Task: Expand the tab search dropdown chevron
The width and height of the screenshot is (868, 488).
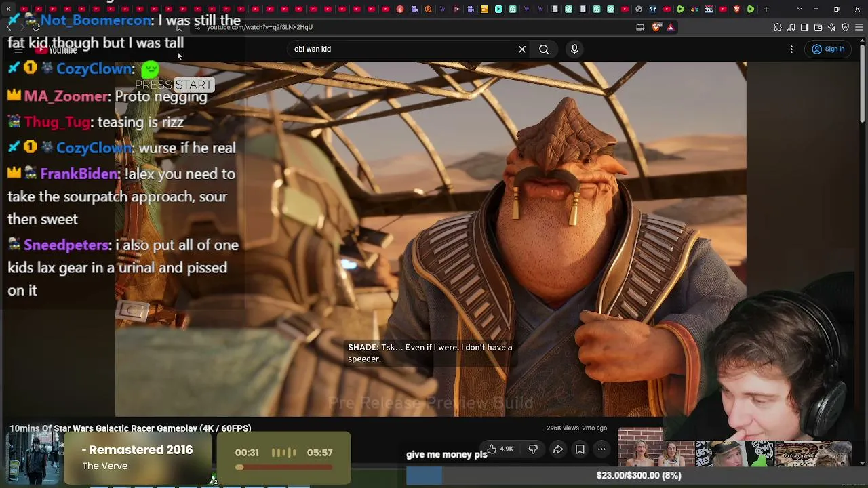Action: click(x=800, y=9)
